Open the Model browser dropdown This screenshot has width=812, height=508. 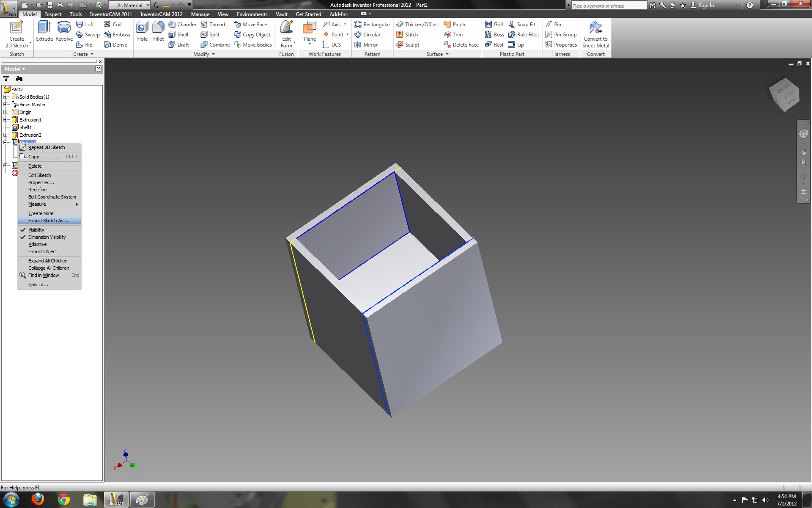point(15,69)
